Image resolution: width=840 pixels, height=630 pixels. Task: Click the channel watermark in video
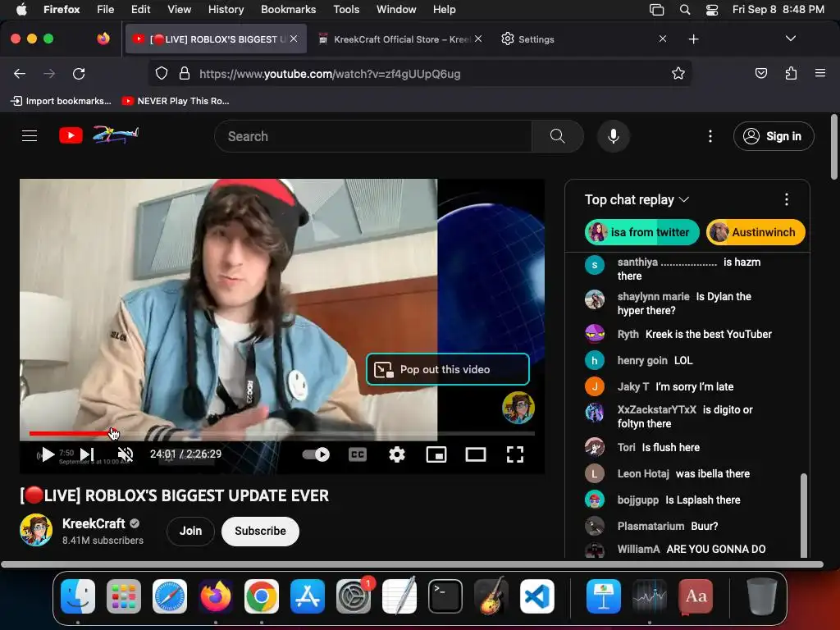[518, 408]
